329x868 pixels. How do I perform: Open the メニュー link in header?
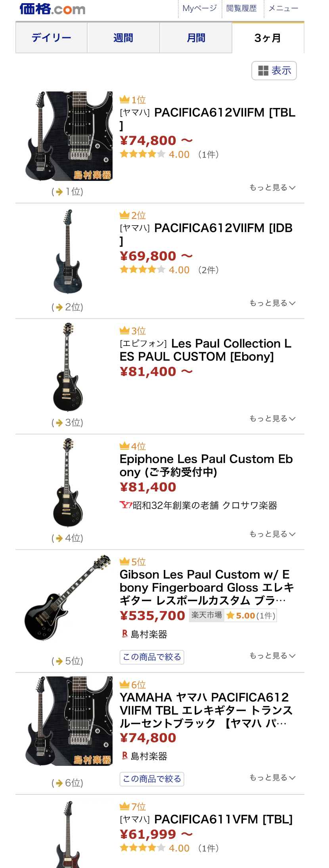coord(283,8)
